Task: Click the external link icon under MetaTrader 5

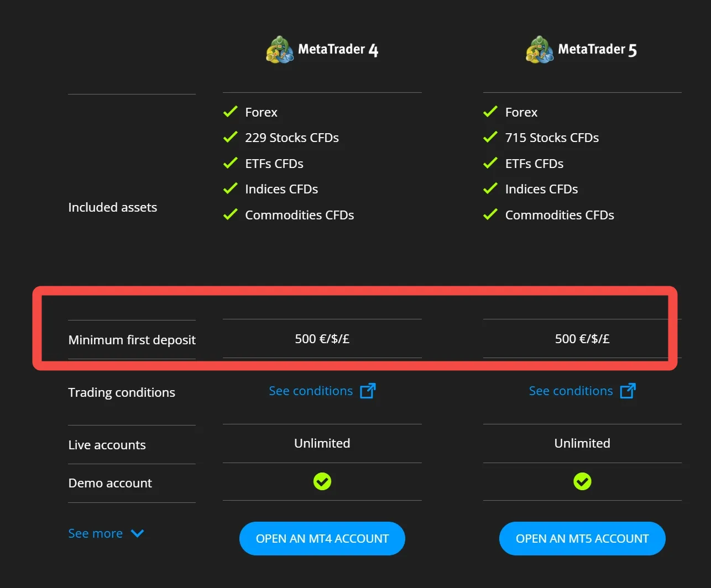Action: tap(628, 391)
